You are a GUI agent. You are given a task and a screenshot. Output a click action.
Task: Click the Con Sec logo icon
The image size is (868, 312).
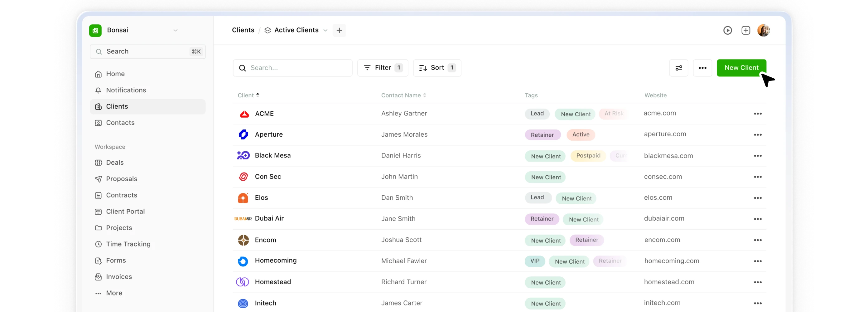pyautogui.click(x=243, y=177)
